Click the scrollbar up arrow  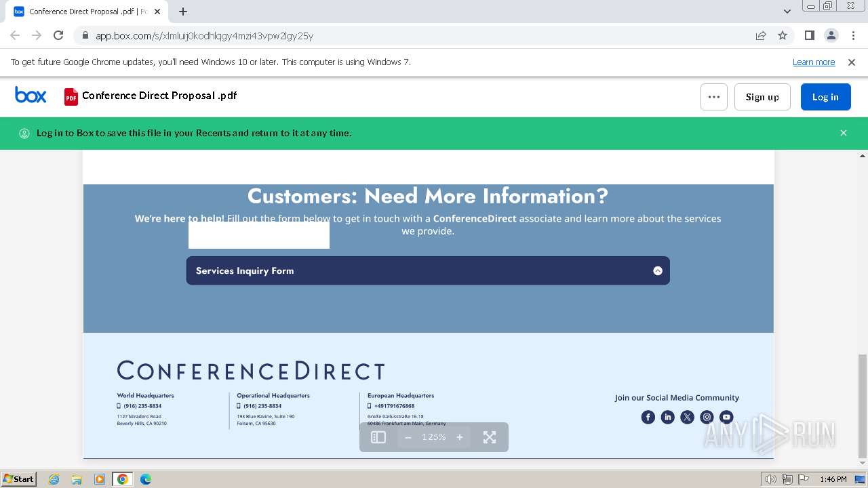coord(863,156)
